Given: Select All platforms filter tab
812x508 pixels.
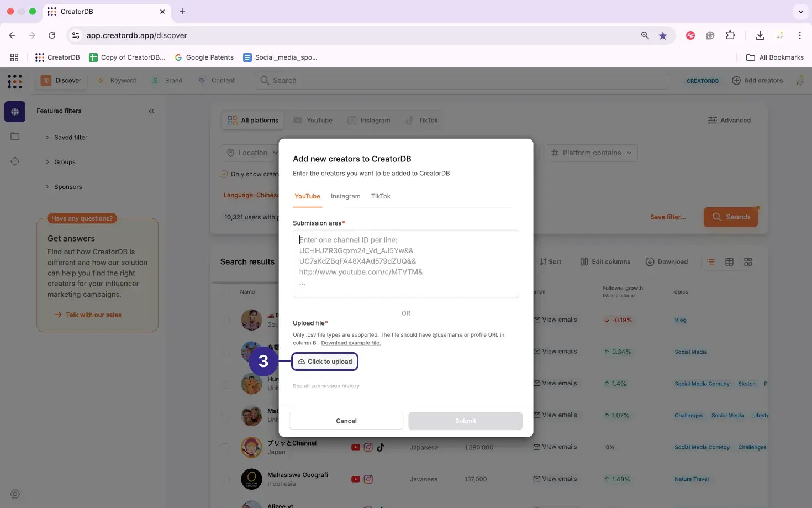Looking at the screenshot, I should pyautogui.click(x=253, y=121).
